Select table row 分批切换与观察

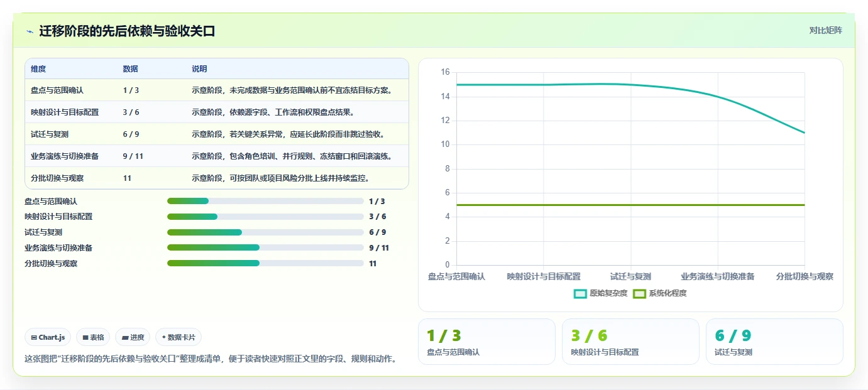(x=217, y=178)
